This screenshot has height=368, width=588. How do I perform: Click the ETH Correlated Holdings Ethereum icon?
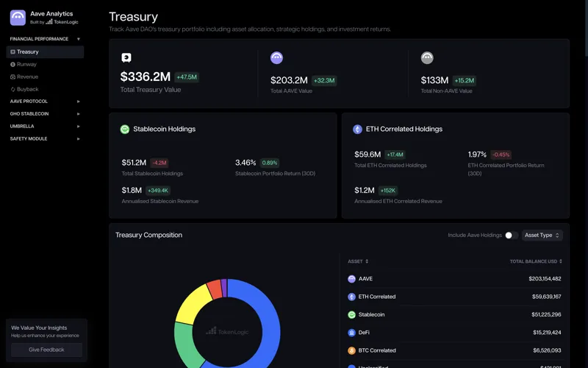click(x=357, y=130)
